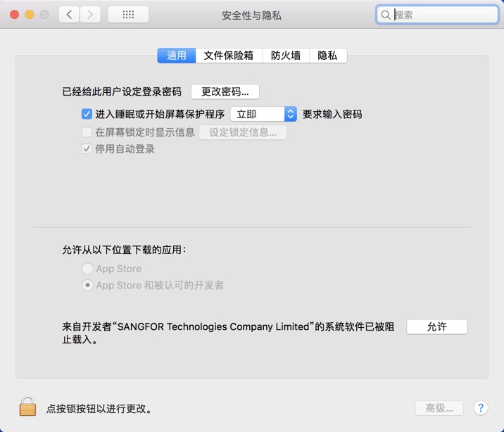Image resolution: width=504 pixels, height=432 pixels.
Task: Go forward with the right arrow button
Action: pyautogui.click(x=90, y=15)
